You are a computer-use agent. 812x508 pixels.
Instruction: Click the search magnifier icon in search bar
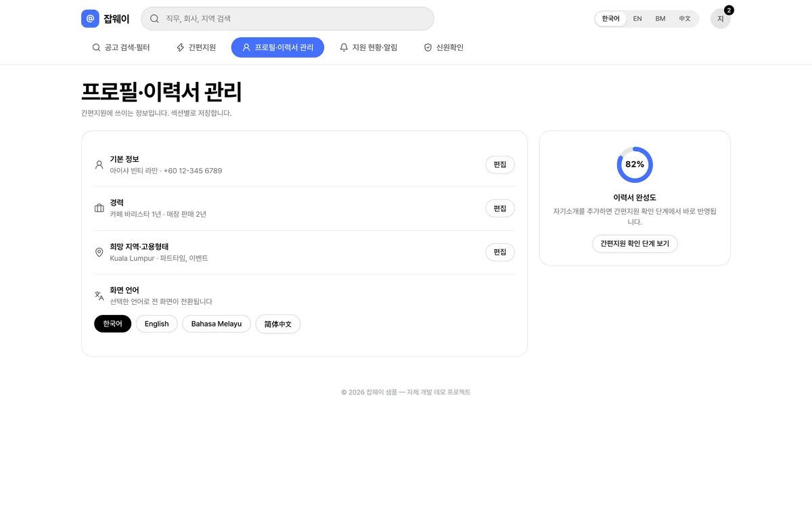(154, 19)
